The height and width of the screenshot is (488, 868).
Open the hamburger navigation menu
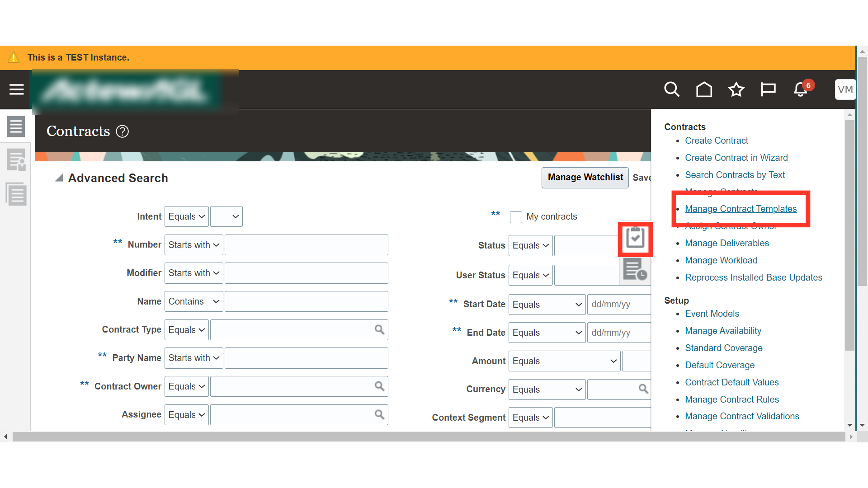click(16, 89)
